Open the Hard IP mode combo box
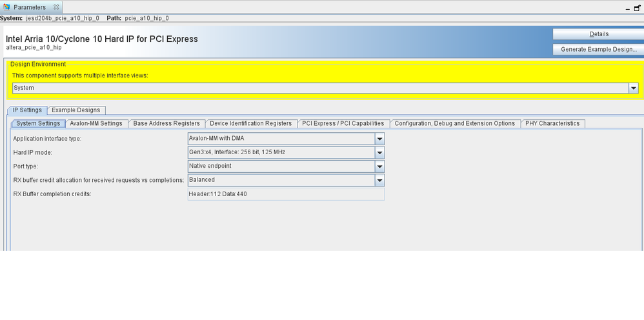 coord(286,152)
